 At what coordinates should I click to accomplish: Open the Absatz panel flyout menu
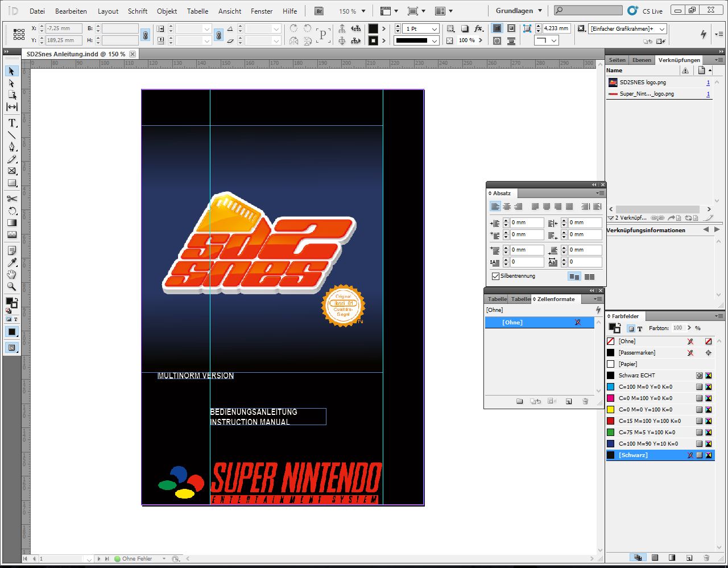pyautogui.click(x=601, y=193)
